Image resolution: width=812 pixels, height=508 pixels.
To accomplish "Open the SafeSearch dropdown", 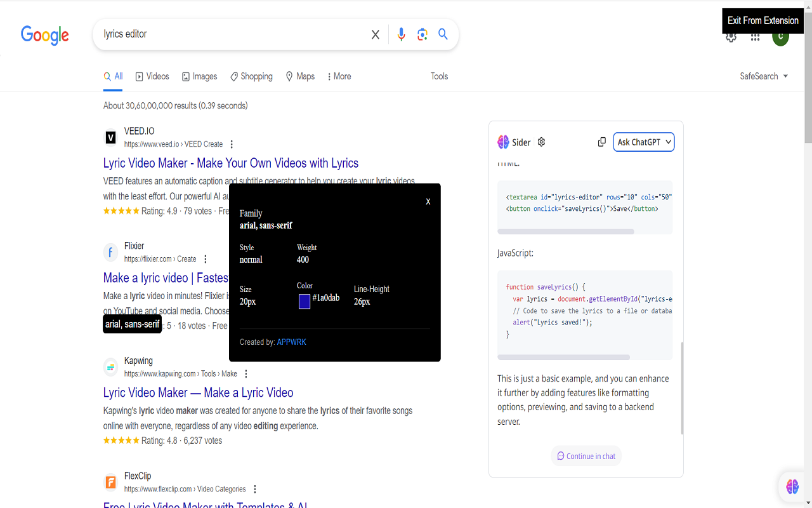I will click(x=764, y=76).
